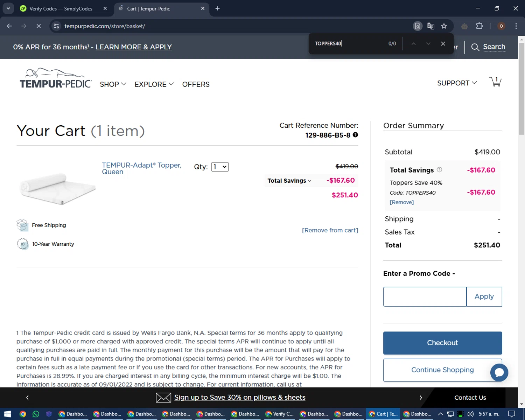Image resolution: width=525 pixels, height=420 pixels.
Task: Expand the EXPLORE menu
Action: tap(154, 84)
